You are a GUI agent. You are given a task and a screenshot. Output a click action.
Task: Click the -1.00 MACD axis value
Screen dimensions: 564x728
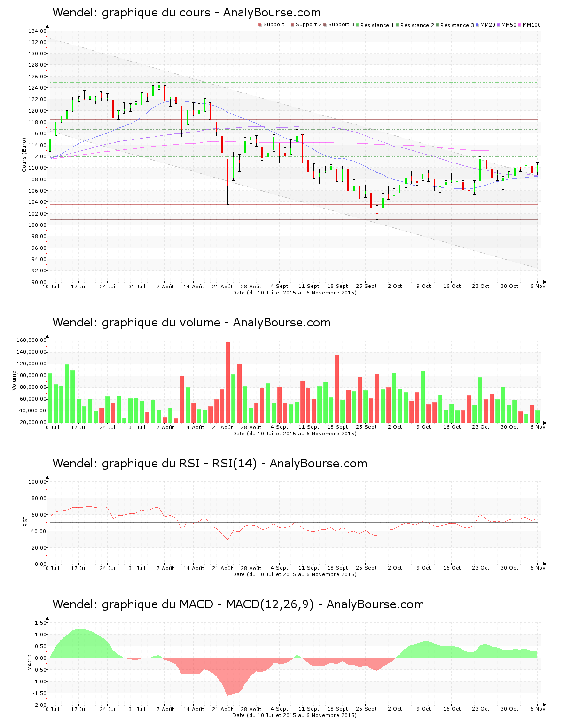tap(39, 681)
